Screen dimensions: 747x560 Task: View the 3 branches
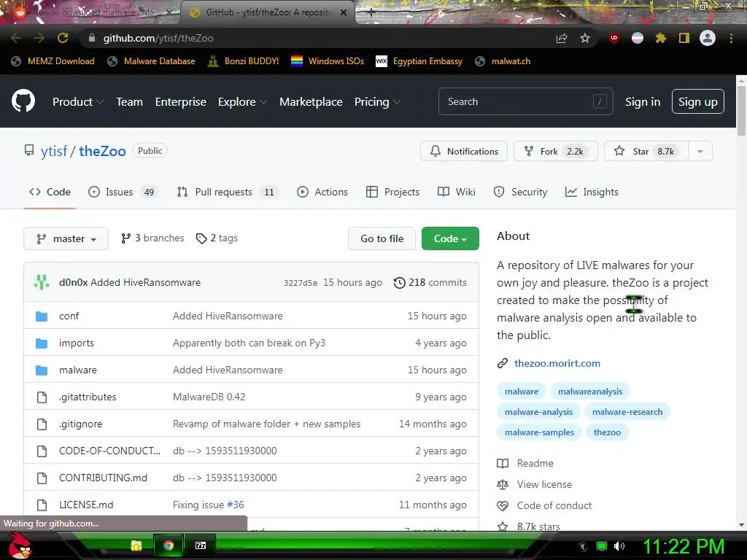152,238
